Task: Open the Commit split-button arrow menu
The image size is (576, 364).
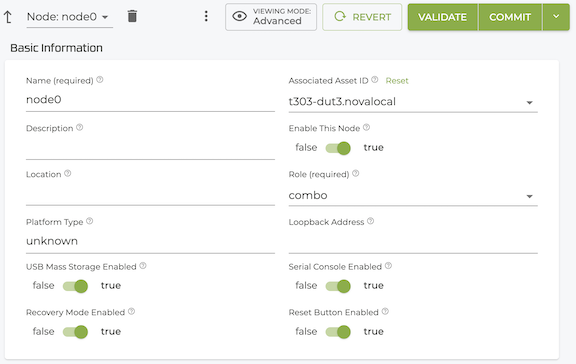Action: [556, 17]
